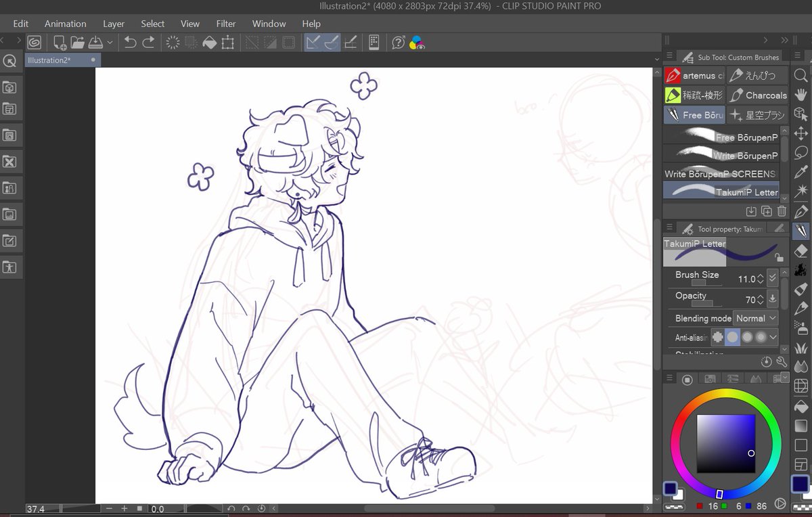812x517 pixels.
Task: Select the Decoration grass brush tool
Action: (800, 348)
